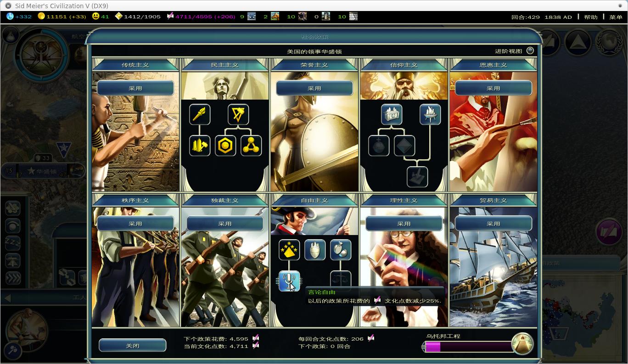Open the 帮助 help menu
Image resolution: width=628 pixels, height=364 pixels.
(591, 17)
